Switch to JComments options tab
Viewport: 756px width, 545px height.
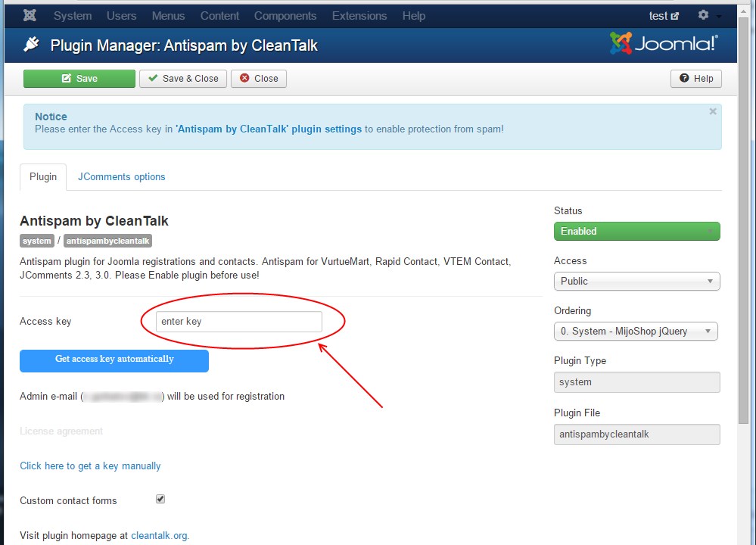pyautogui.click(x=121, y=177)
